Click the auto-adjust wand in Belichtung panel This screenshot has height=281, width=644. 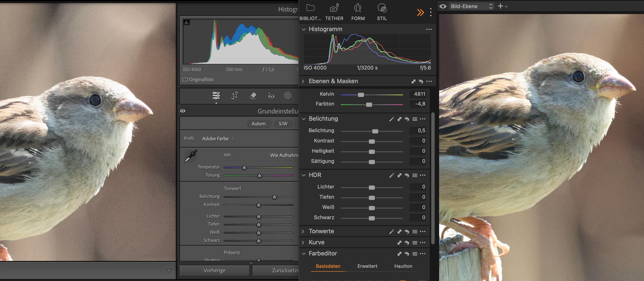click(391, 119)
